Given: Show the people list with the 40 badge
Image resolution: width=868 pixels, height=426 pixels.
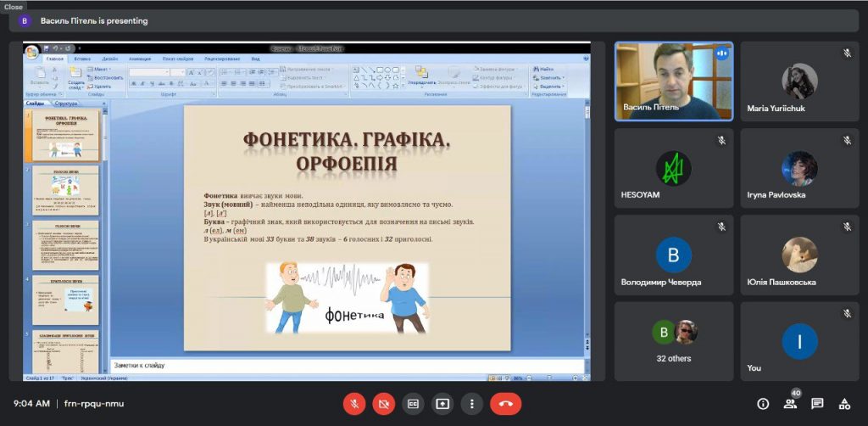Looking at the screenshot, I should [x=790, y=404].
